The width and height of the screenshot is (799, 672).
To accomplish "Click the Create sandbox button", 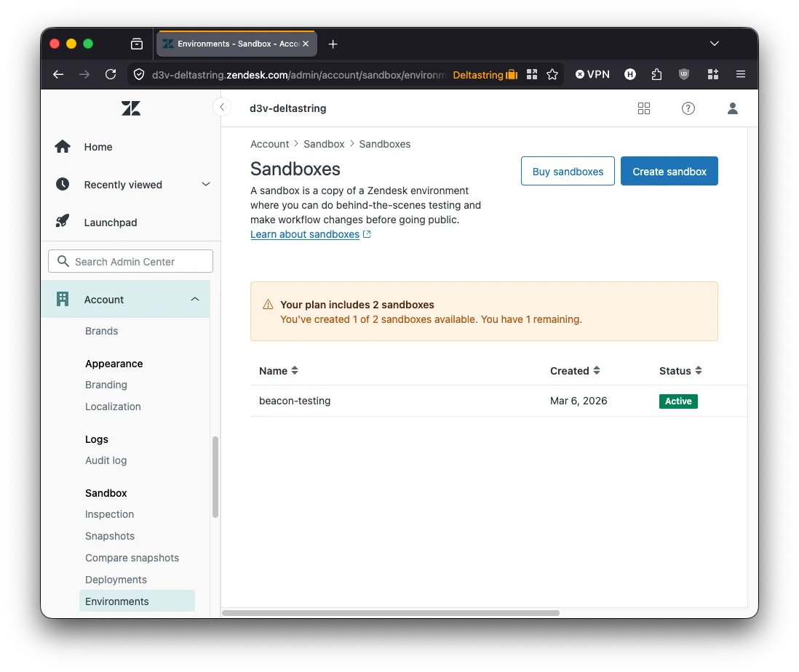I will pyautogui.click(x=669, y=171).
